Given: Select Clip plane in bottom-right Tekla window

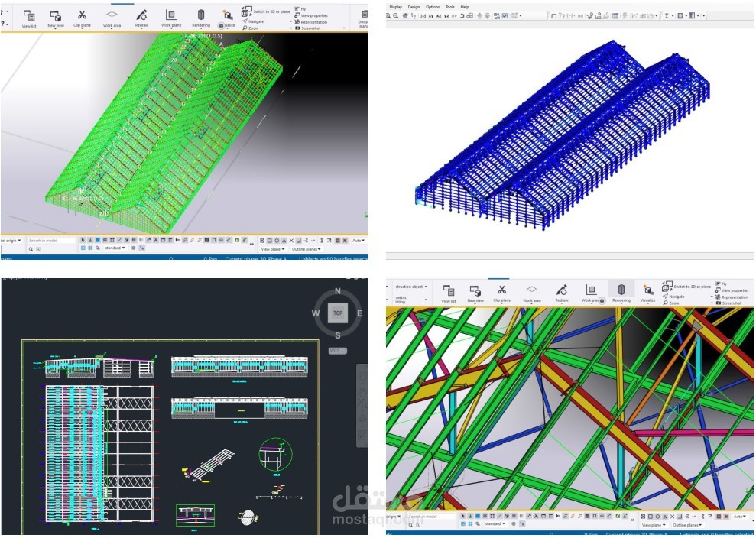Looking at the screenshot, I should [502, 294].
